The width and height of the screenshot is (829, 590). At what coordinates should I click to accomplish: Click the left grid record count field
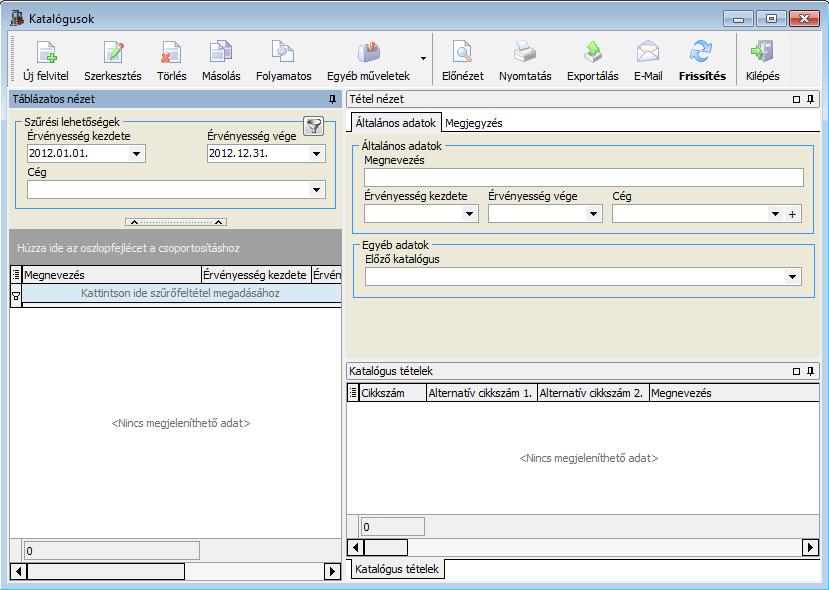click(112, 551)
